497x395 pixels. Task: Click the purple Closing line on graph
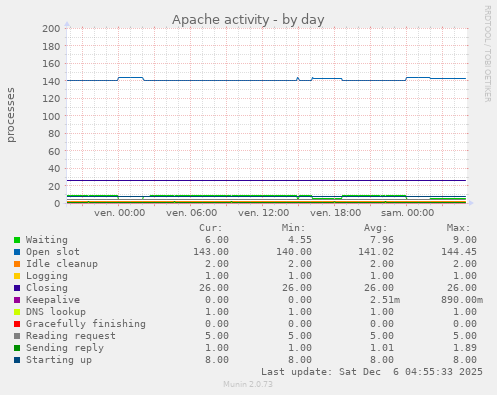coord(267,181)
